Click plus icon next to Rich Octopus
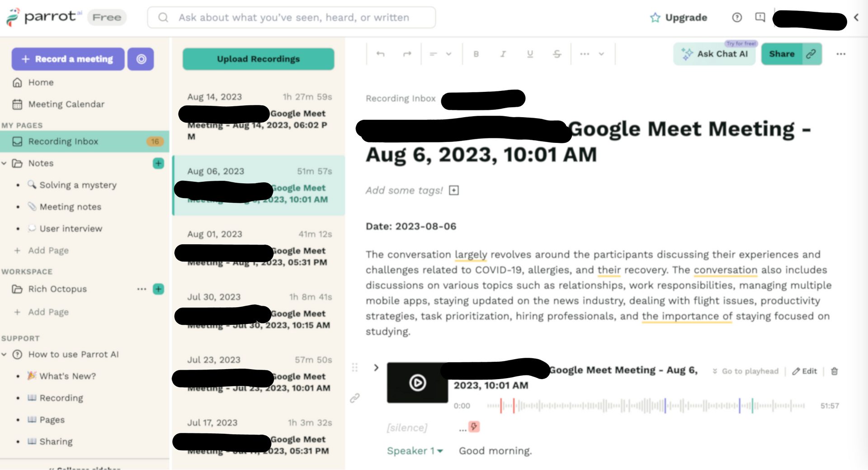868x470 pixels. pyautogui.click(x=158, y=289)
